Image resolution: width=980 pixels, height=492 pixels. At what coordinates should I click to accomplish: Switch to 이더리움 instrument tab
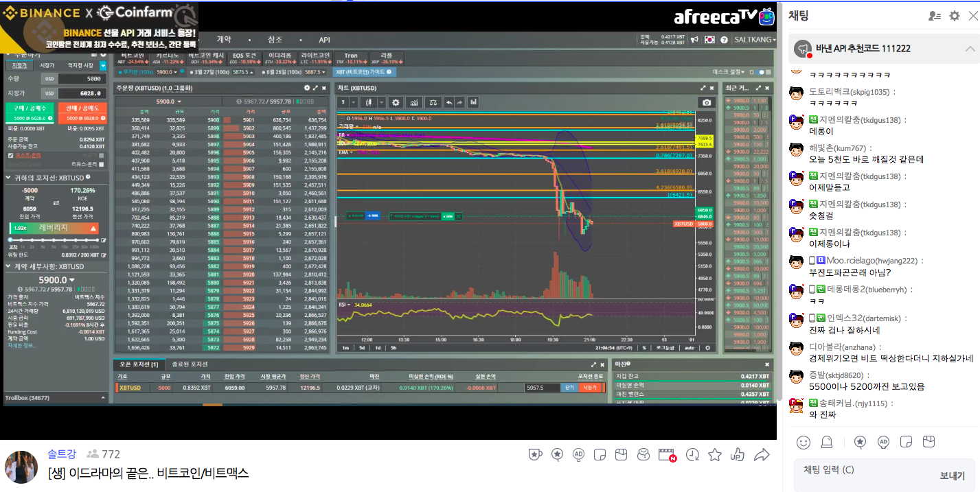[x=280, y=58]
